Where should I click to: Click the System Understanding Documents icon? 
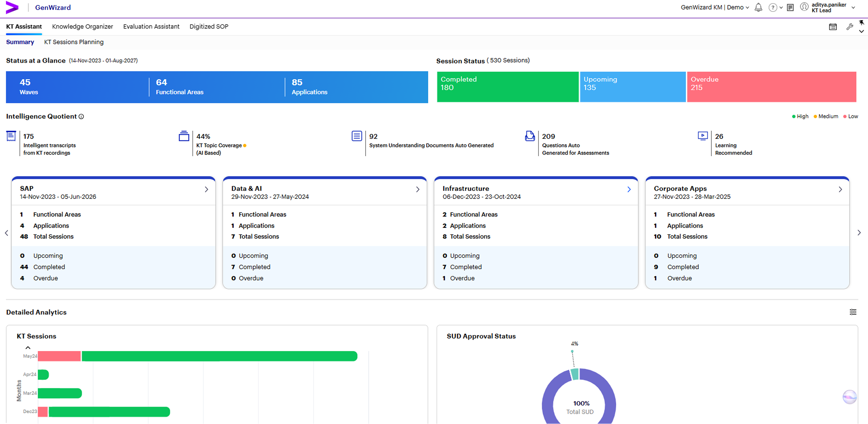(x=357, y=136)
